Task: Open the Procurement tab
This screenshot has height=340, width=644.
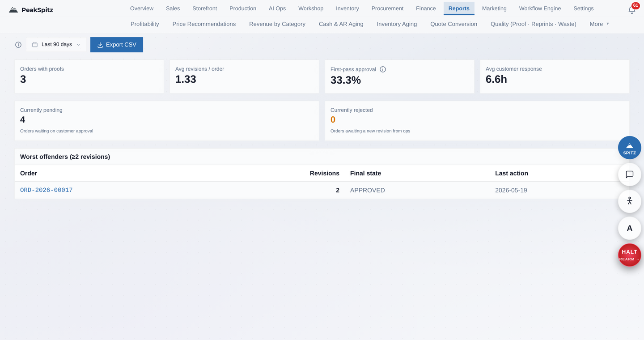Action: click(x=387, y=8)
